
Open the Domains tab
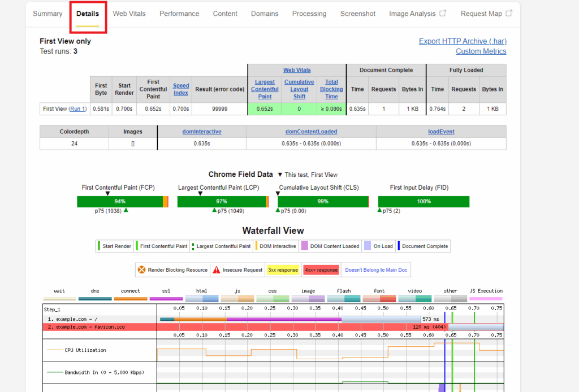(265, 14)
